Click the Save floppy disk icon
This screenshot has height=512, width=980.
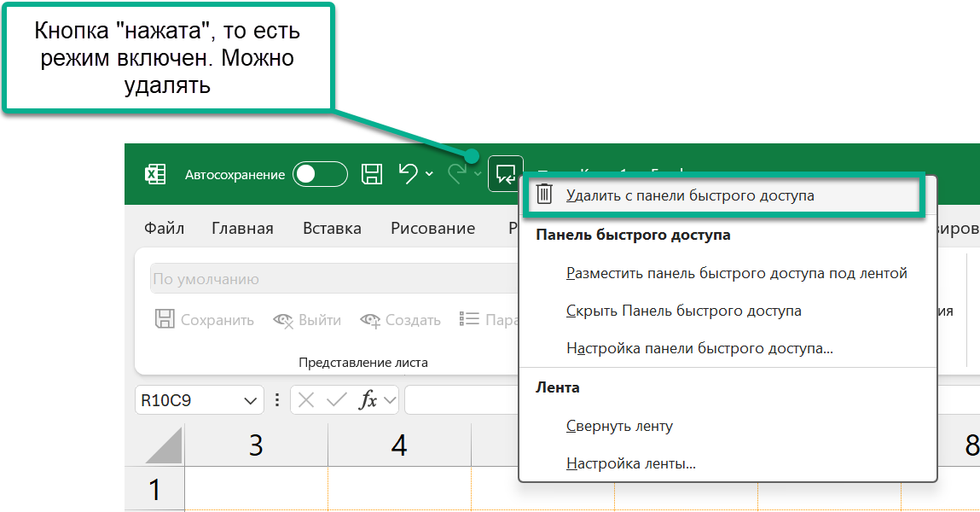coord(372,174)
